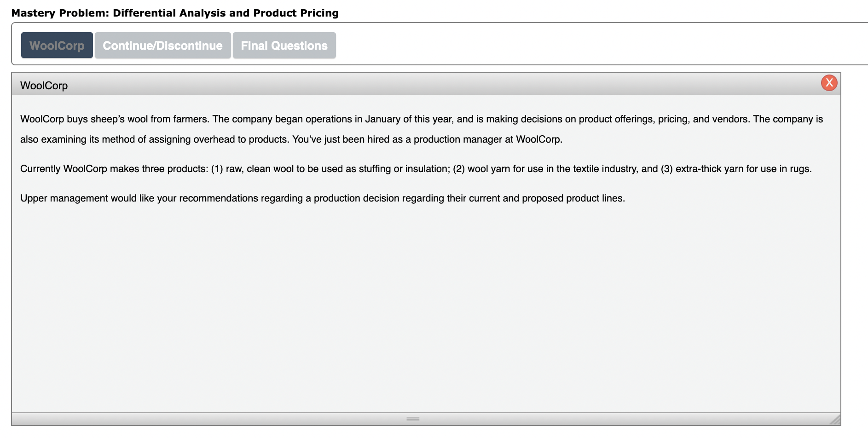This screenshot has height=438, width=868.
Task: Click the grayed-out Final Questions label
Action: coord(284,46)
